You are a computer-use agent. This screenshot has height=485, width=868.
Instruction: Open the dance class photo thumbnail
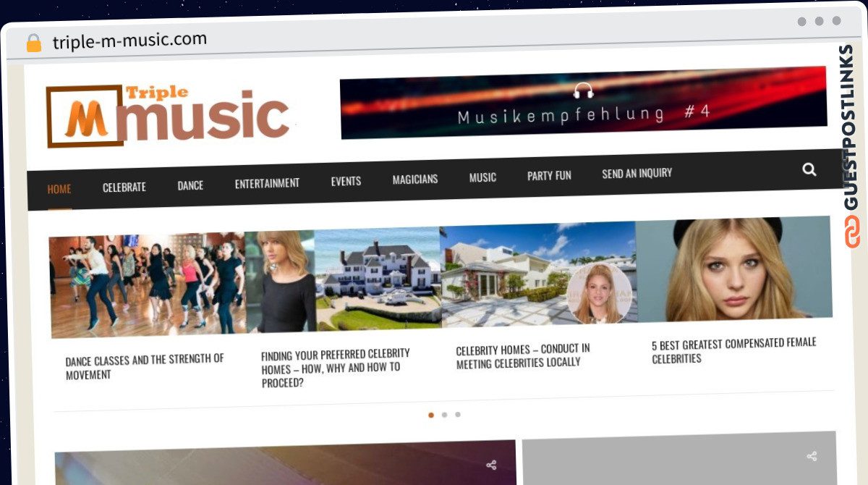pyautogui.click(x=148, y=284)
